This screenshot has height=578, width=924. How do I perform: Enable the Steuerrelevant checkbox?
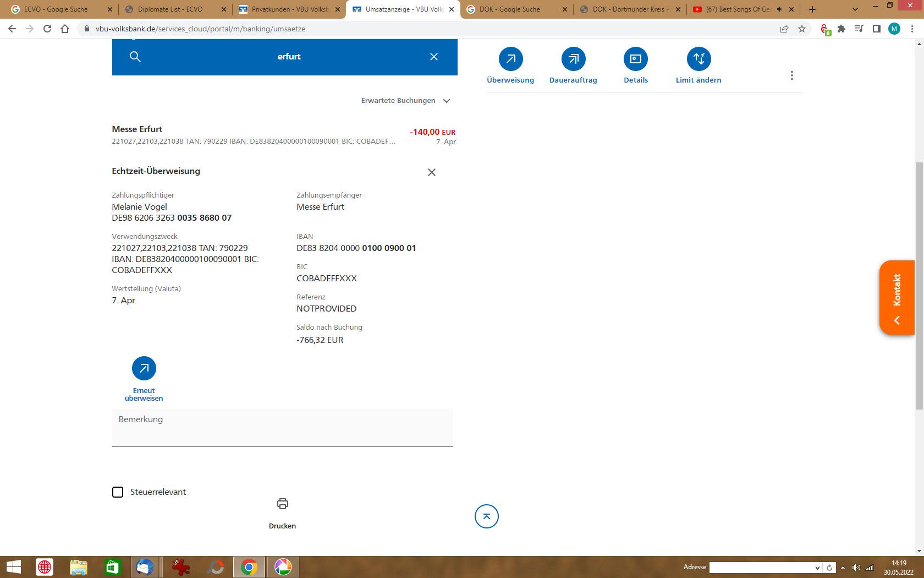118,492
